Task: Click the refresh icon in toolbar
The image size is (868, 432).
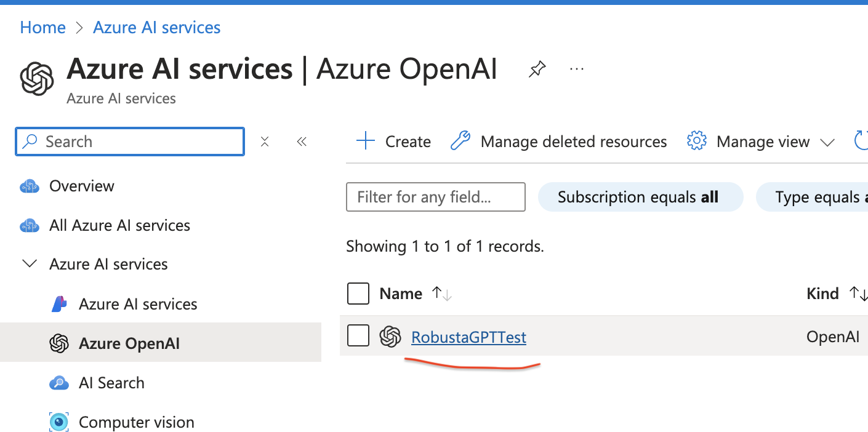Action: coord(861,142)
